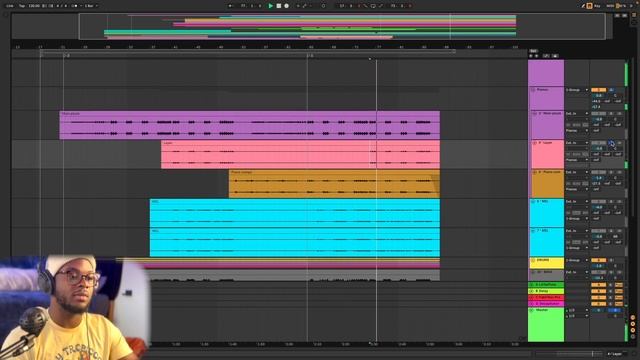Collapse the orange Piano cont track

[534, 172]
